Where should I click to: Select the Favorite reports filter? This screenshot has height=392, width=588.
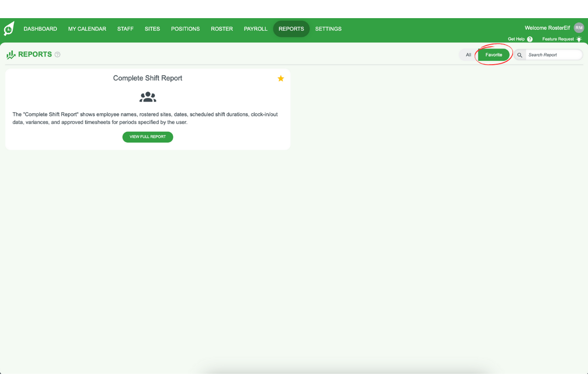tap(493, 55)
